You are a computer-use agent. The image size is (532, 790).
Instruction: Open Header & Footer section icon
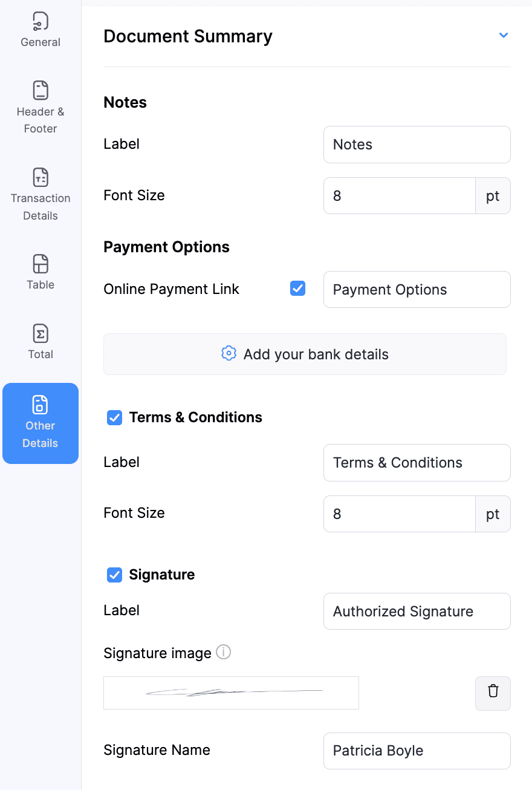pyautogui.click(x=41, y=91)
